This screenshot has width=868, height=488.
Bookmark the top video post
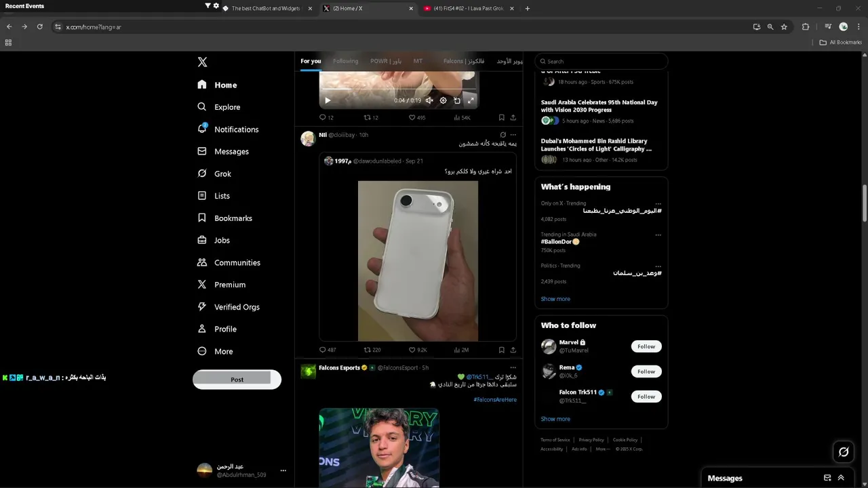[x=501, y=117]
